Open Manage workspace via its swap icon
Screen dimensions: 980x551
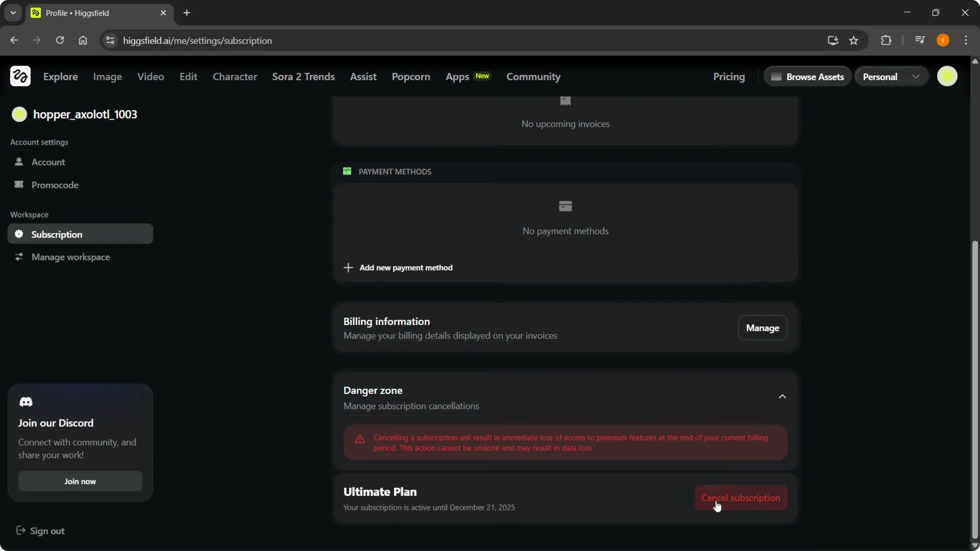[19, 257]
